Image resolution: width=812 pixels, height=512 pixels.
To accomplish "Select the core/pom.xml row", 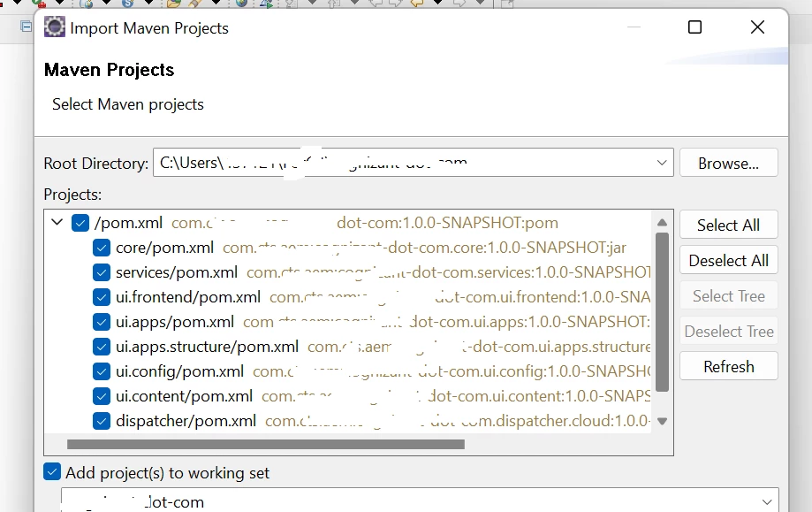I will click(x=371, y=248).
